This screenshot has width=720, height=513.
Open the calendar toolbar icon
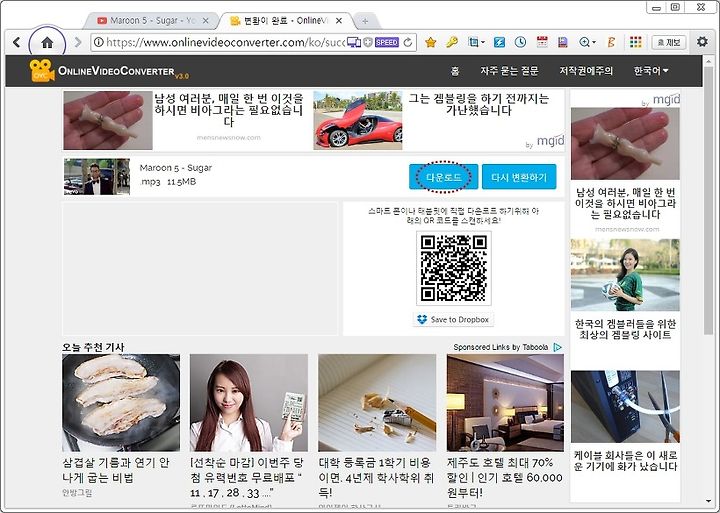(x=542, y=42)
